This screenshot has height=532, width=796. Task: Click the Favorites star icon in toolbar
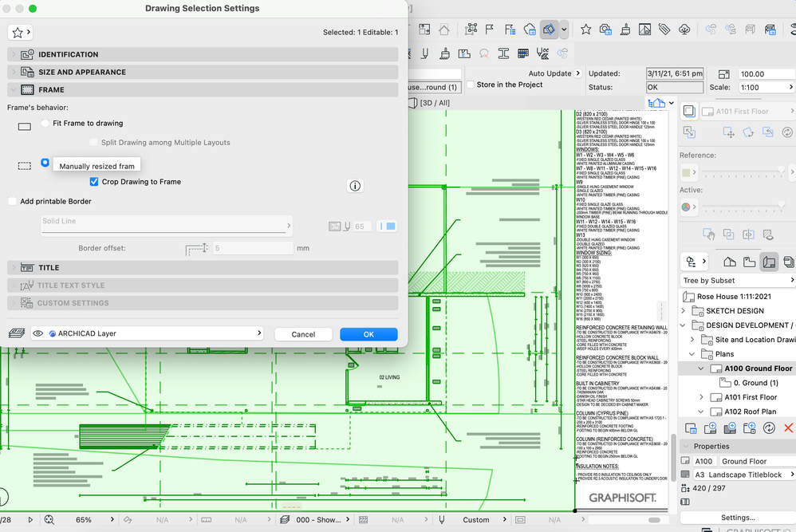tap(585, 30)
